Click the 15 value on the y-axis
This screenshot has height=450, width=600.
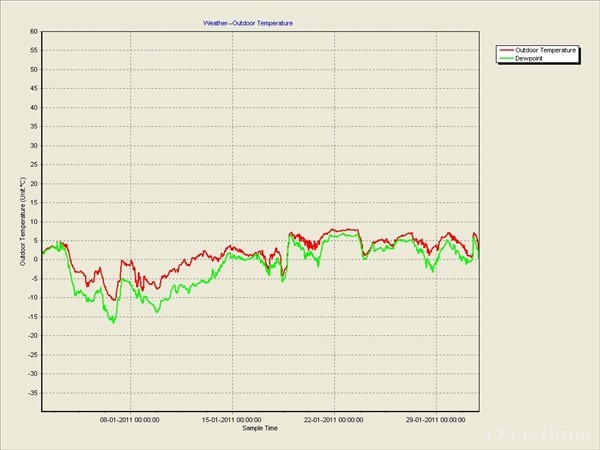[33, 203]
